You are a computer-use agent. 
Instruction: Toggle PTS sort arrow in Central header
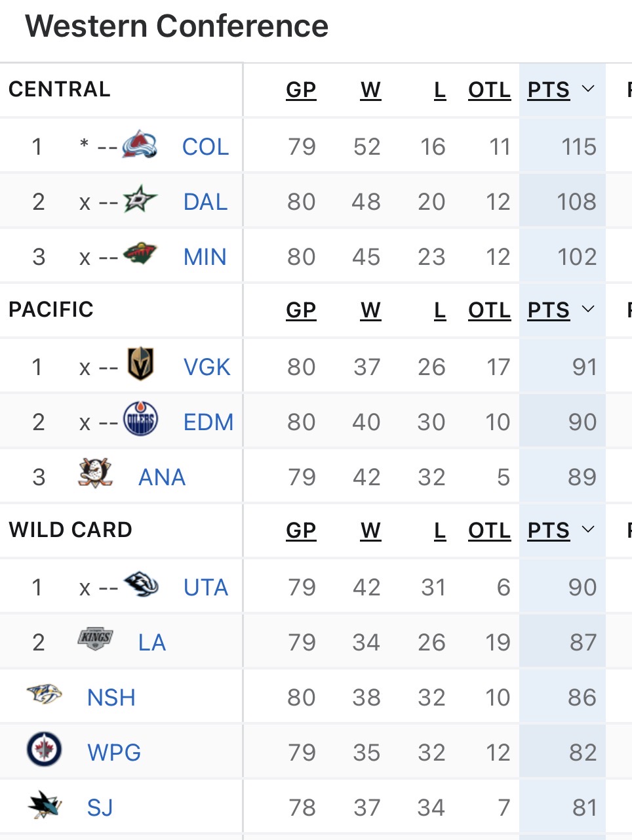coord(588,89)
